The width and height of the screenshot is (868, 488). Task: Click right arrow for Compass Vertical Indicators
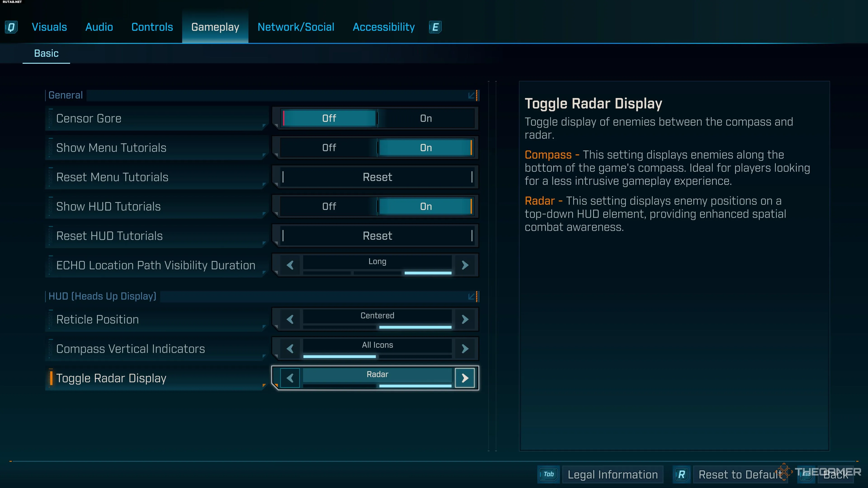tap(465, 349)
